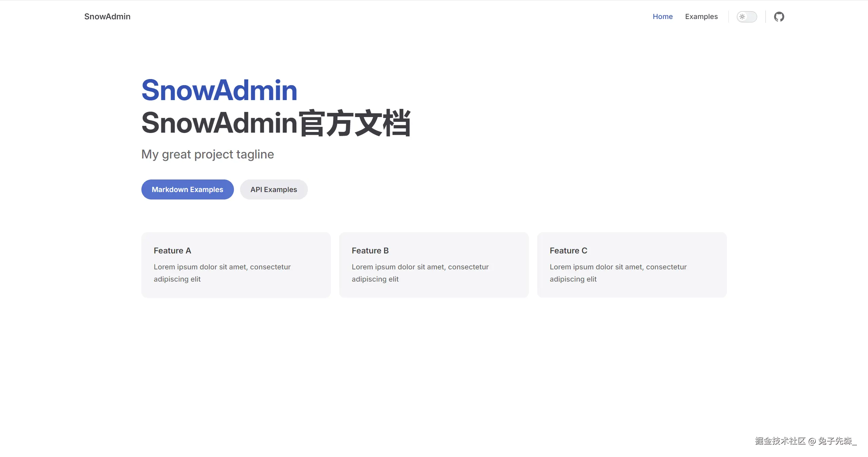Click Lorem ipsum description in Feature C

(x=618, y=273)
